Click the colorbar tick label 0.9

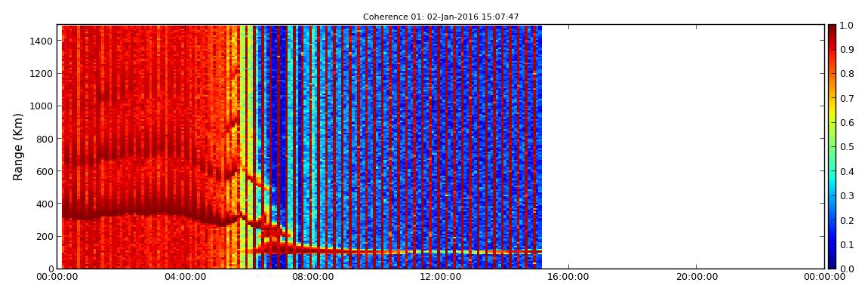[x=848, y=50]
